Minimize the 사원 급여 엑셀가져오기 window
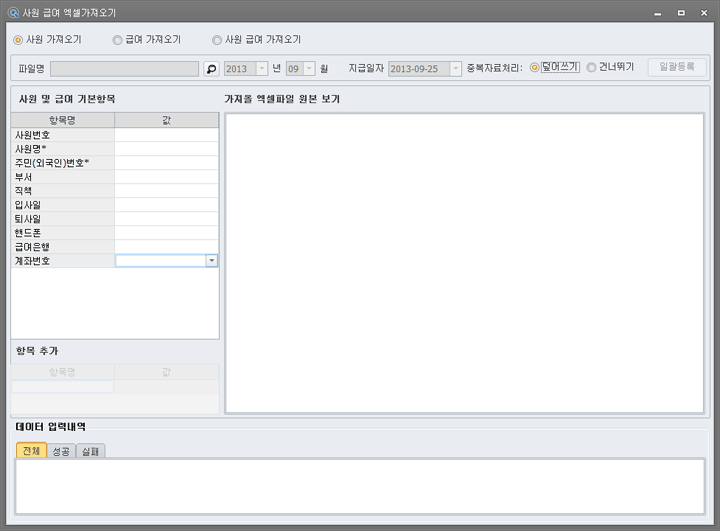Screen dimensions: 720x531 click(656, 12)
